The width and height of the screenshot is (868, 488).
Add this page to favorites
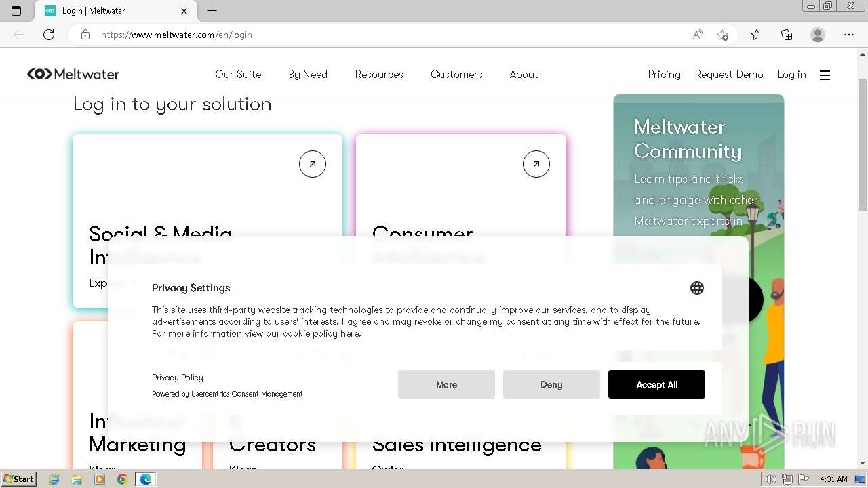pyautogui.click(x=723, y=35)
